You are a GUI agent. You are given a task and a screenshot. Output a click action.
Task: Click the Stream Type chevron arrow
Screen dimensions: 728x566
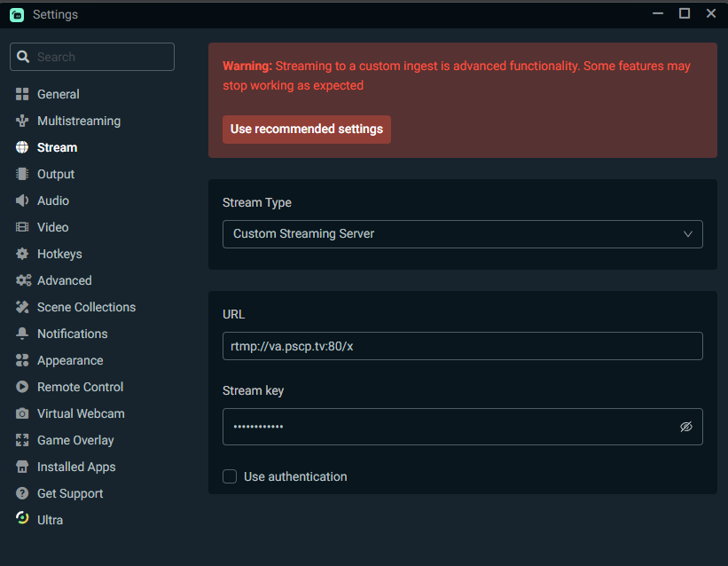click(688, 234)
